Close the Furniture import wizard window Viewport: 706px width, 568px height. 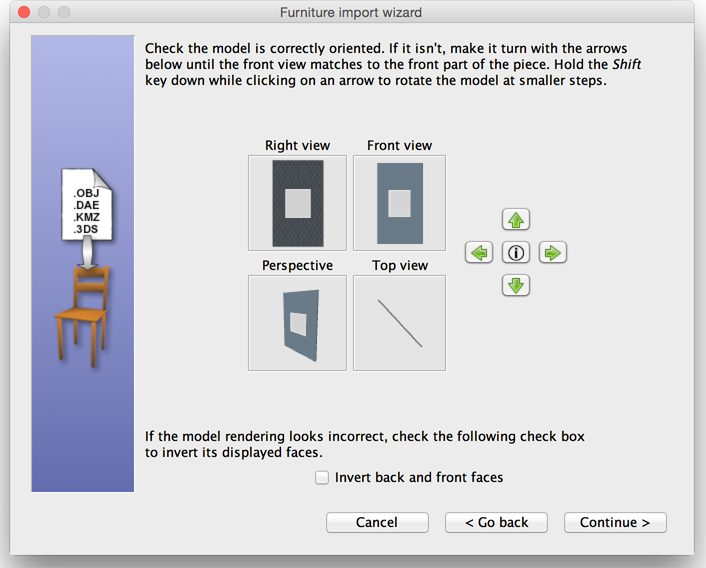[20, 13]
